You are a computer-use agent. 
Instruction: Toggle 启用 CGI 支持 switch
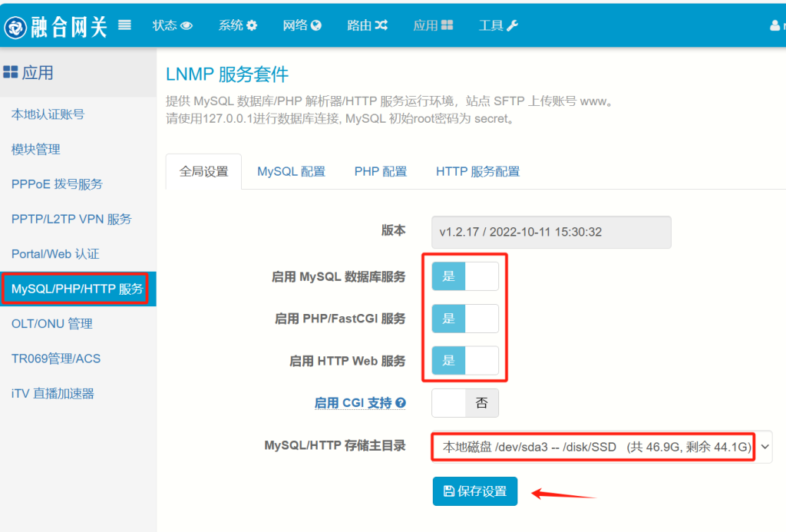click(465, 402)
